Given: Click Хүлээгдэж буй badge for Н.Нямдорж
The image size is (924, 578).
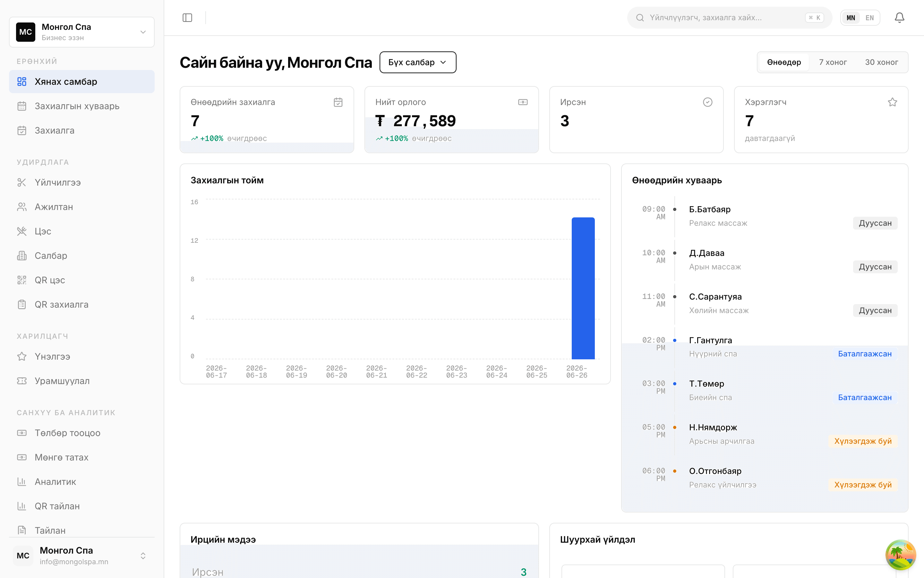Looking at the screenshot, I should tap(863, 441).
